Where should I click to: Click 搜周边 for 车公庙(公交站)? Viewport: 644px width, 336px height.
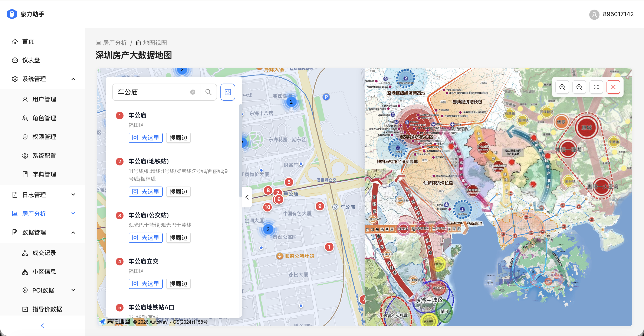pyautogui.click(x=178, y=238)
